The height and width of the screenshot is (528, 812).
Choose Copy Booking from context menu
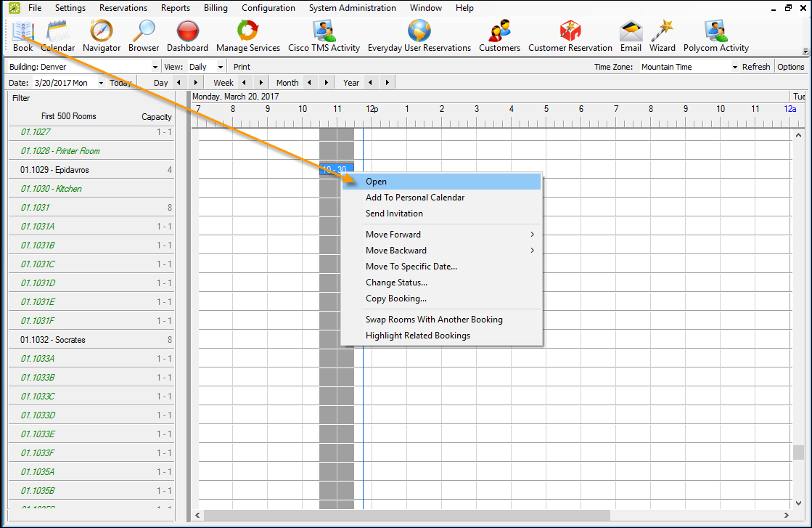(396, 298)
